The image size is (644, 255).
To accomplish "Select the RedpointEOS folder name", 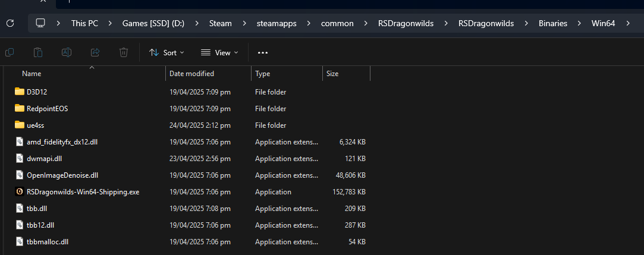I will (47, 108).
